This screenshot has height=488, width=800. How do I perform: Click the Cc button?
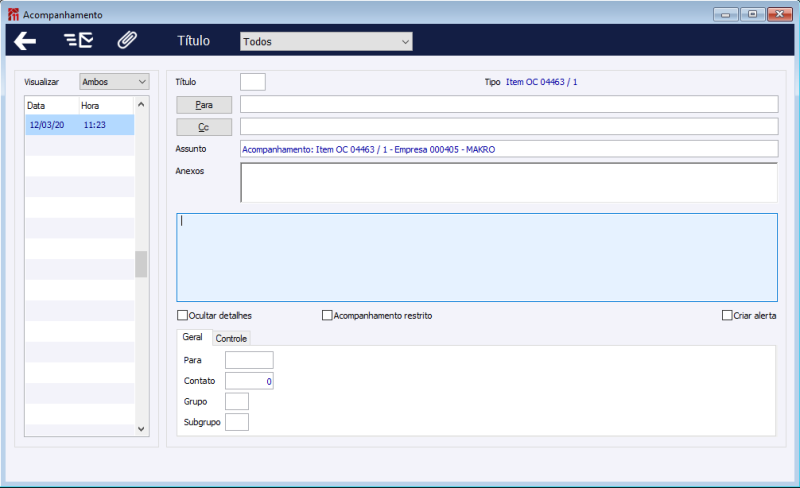pos(204,127)
